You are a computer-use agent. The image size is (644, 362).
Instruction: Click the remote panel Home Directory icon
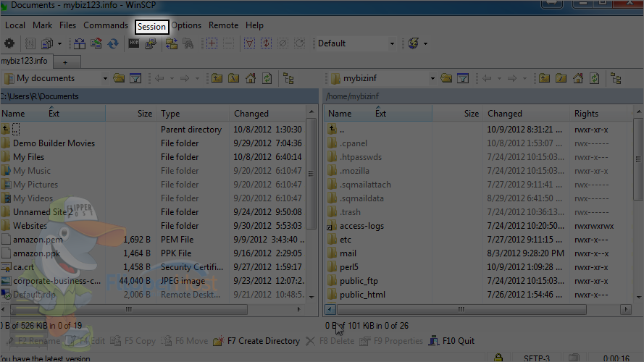click(578, 78)
